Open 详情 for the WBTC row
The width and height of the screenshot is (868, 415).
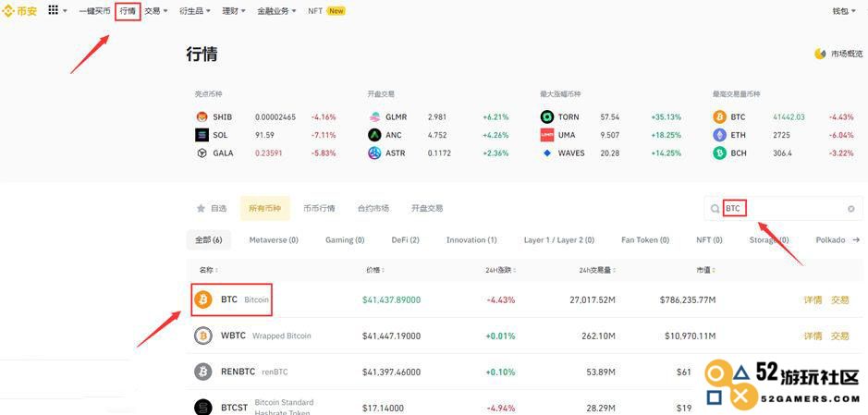813,336
